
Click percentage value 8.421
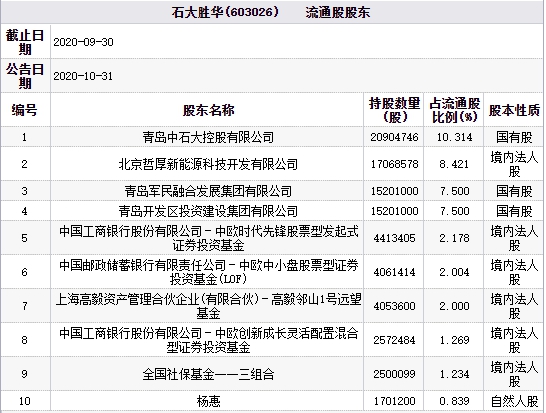tap(454, 164)
